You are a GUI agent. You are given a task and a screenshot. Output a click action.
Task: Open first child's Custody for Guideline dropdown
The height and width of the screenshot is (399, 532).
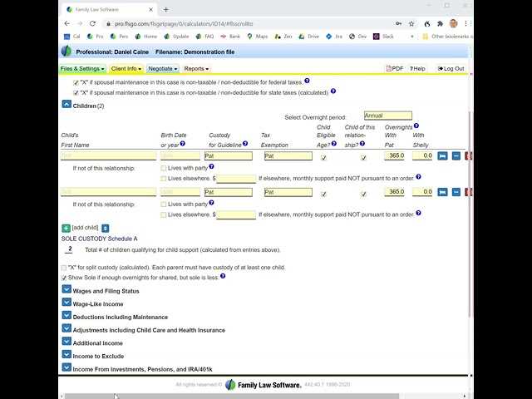229,155
